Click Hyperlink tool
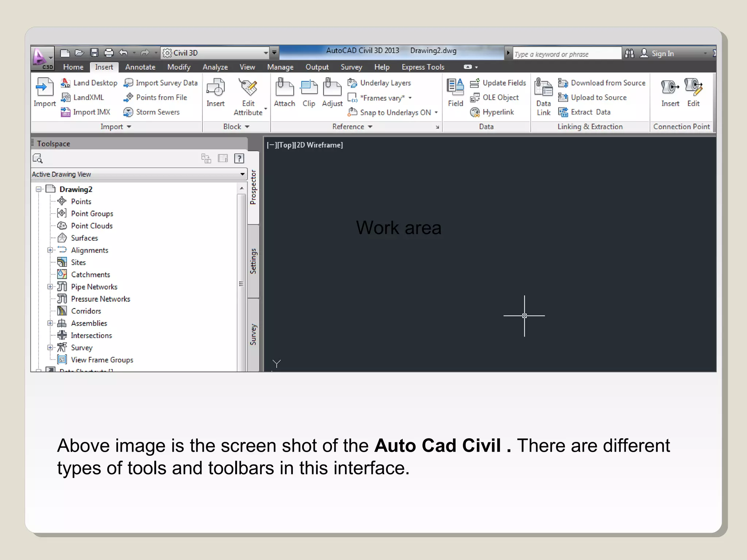This screenshot has width=747, height=560. pos(492,112)
